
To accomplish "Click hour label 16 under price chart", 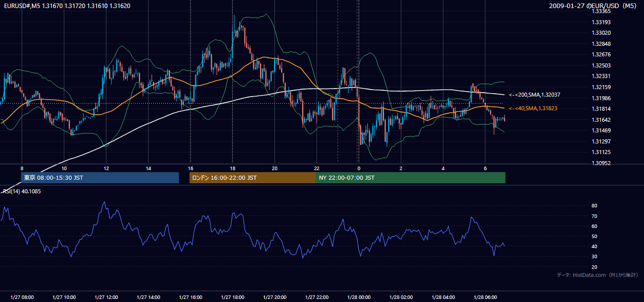I will [190, 168].
